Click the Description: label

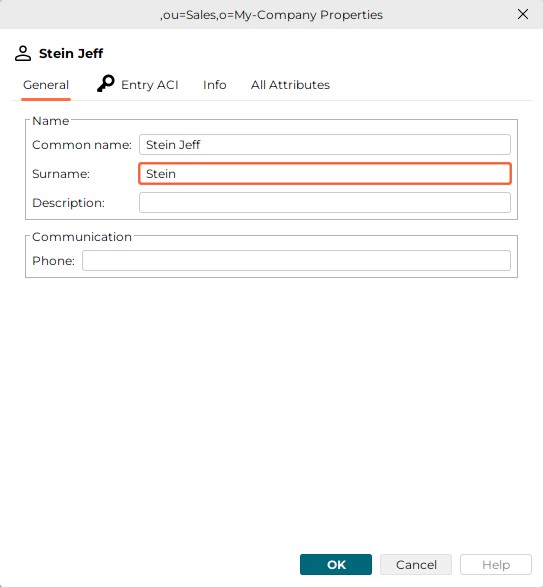(x=69, y=203)
